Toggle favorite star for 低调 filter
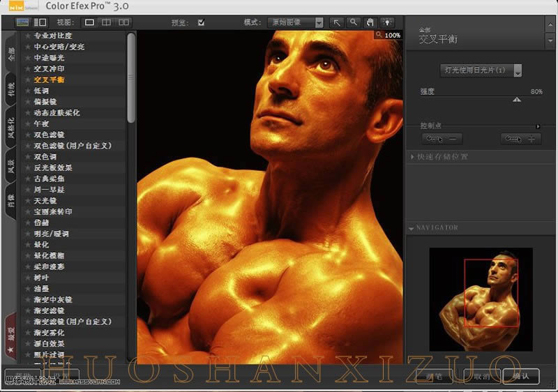This screenshot has height=392, width=558. (27, 91)
